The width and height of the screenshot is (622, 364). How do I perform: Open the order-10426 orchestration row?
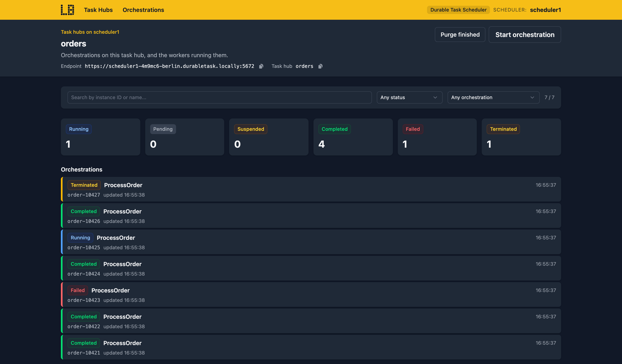[311, 216]
